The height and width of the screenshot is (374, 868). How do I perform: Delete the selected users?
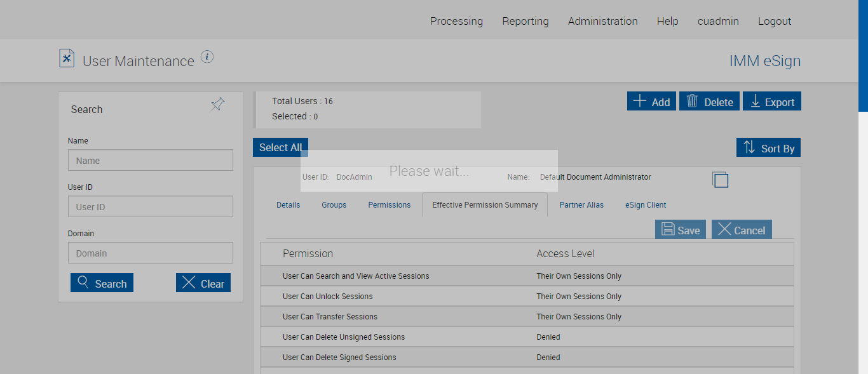pos(709,102)
